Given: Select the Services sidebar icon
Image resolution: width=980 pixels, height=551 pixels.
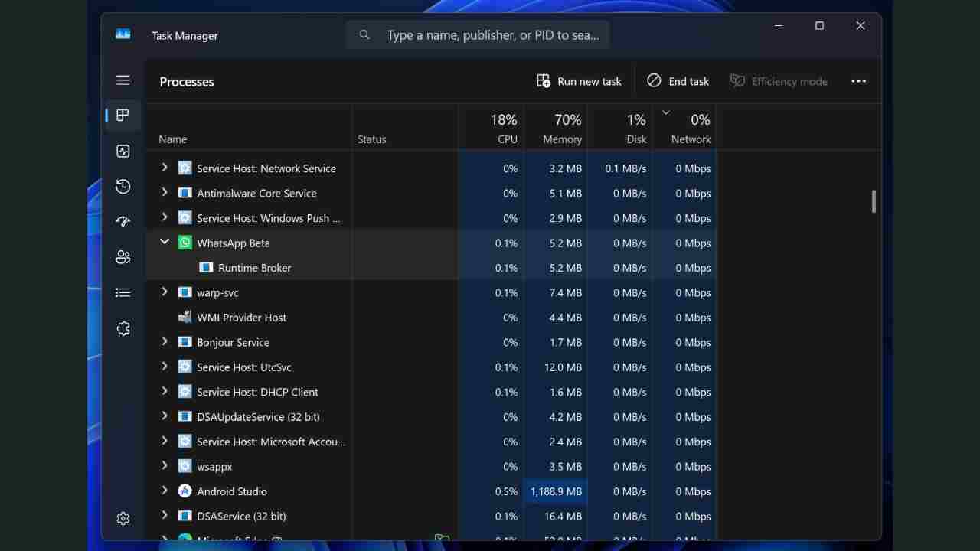Looking at the screenshot, I should coord(122,328).
